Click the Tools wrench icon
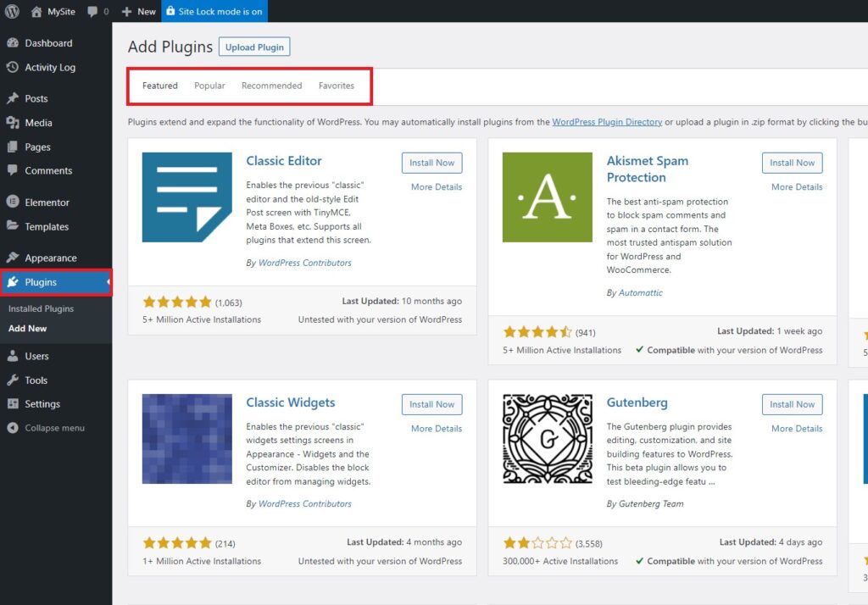This screenshot has height=605, width=868. coord(13,380)
